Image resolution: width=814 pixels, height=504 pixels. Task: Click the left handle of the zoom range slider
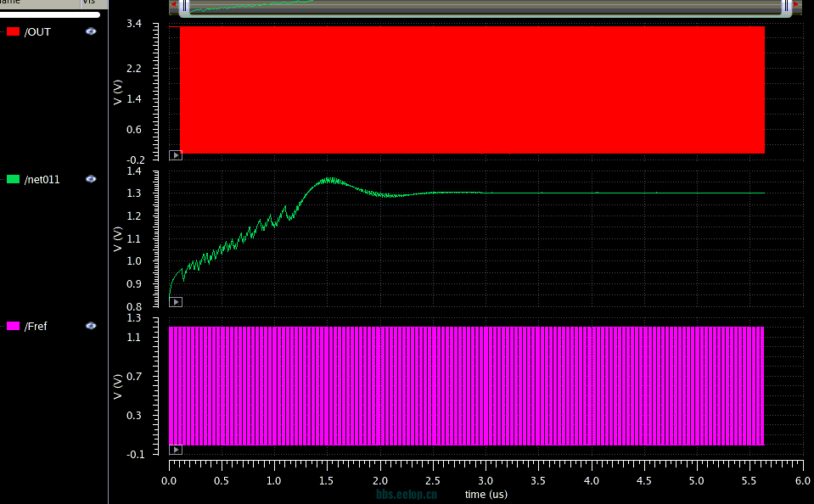click(x=185, y=6)
